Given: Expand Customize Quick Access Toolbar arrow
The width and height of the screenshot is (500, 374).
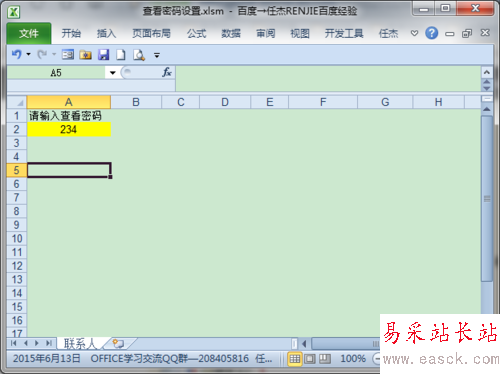Looking at the screenshot, I should tap(157, 55).
